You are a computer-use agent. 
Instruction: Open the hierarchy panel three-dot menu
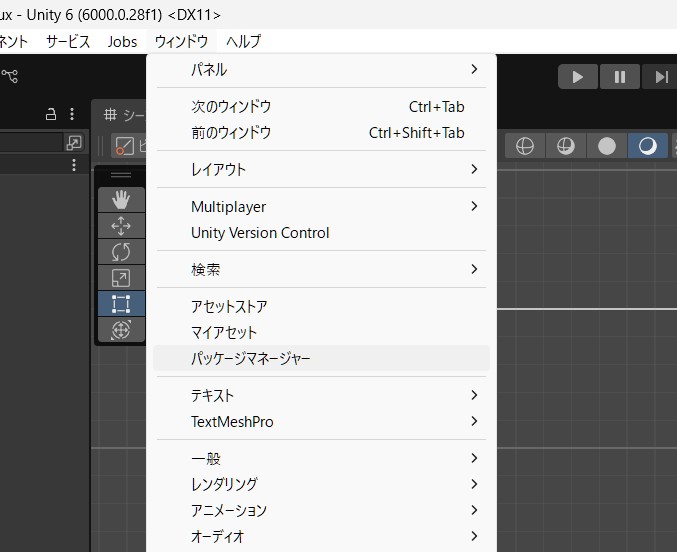[72, 114]
